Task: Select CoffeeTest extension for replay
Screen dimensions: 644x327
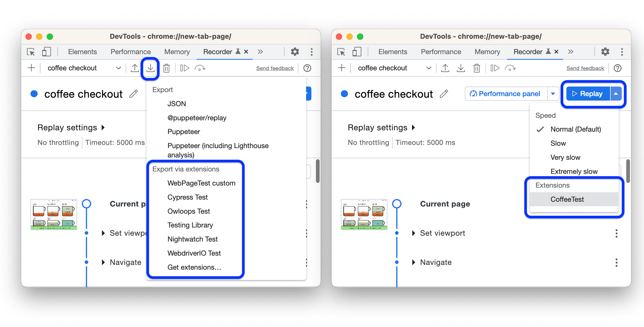Action: click(x=567, y=199)
